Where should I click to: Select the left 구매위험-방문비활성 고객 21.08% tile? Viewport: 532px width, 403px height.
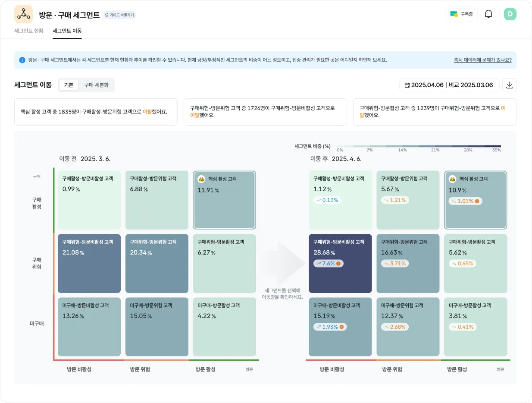[x=89, y=264]
